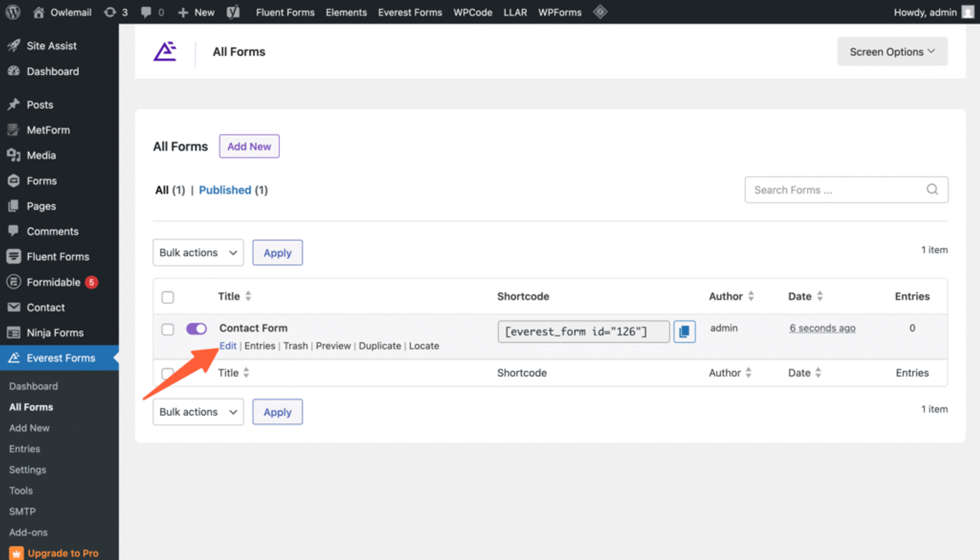Viewport: 980px width, 560px height.
Task: Check the select-all checkbox in table footer
Action: point(168,373)
